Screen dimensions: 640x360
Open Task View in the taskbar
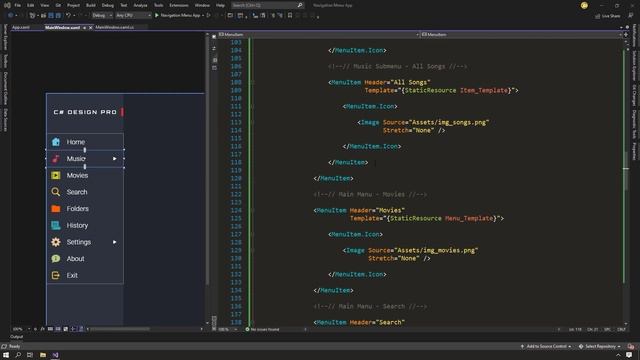pyautogui.click(x=30, y=355)
